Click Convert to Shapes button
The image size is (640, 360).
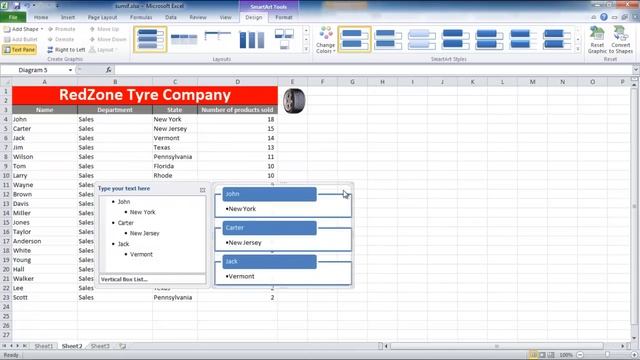[x=621, y=40]
